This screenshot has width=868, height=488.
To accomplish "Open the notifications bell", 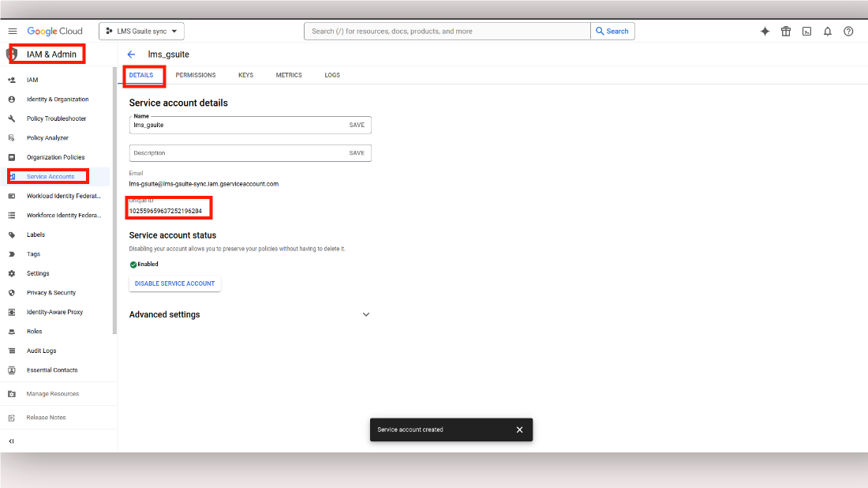I will (828, 31).
